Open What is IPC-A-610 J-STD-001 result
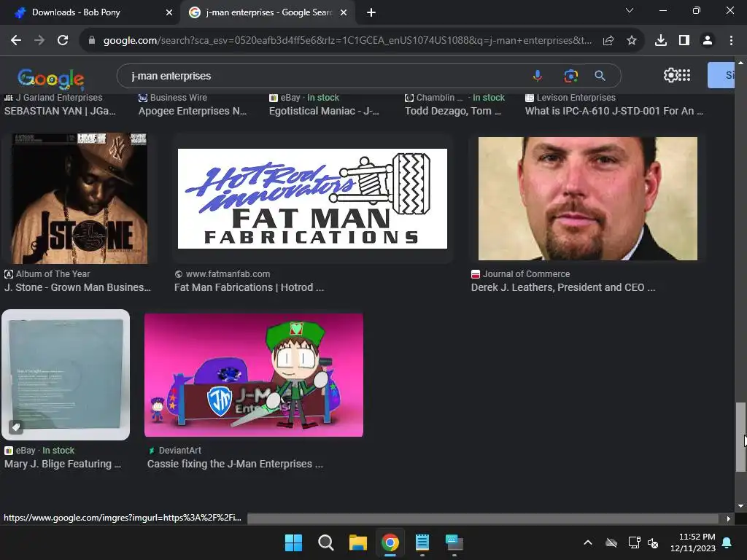The image size is (747, 560). point(614,111)
